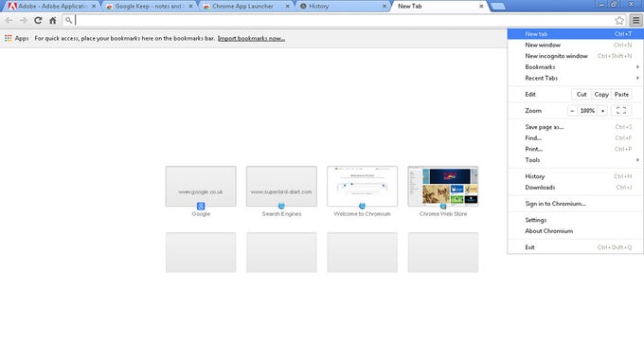Close the Google Keep tab
Screen dimensions: 644x363
190,7
